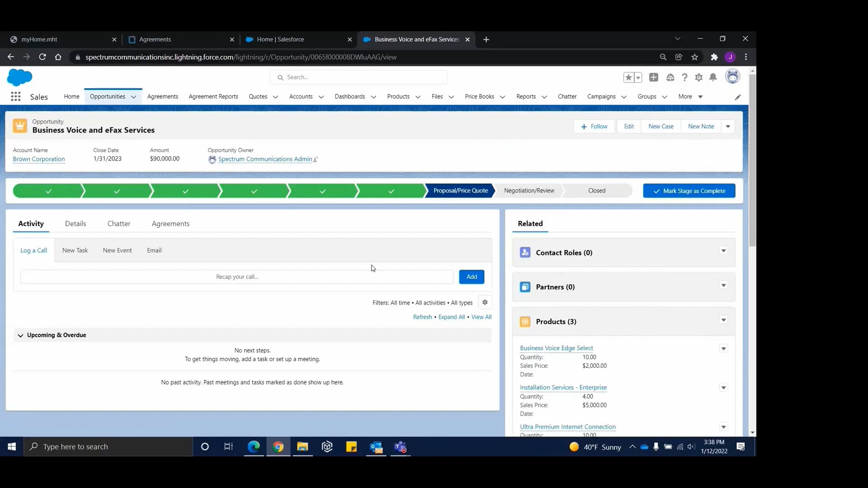Click the favorite star toggle
Viewport: 868px width, 488px height.
pos(629,77)
